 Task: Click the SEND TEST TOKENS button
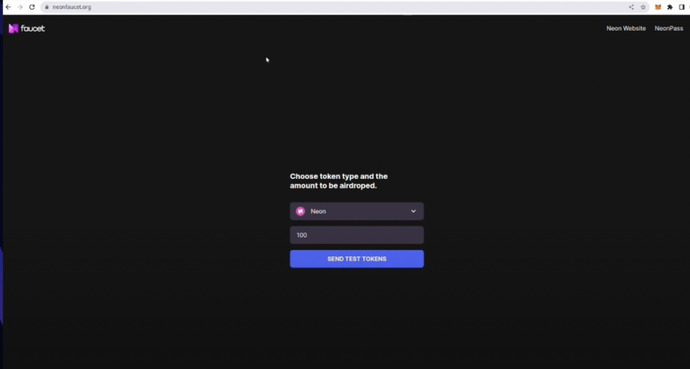click(x=356, y=259)
